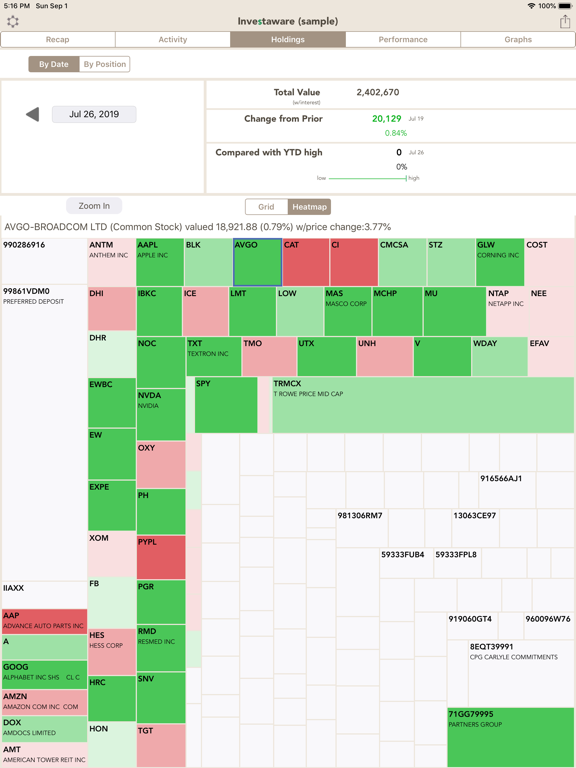The image size is (576, 768).
Task: Select the CMCSA tile
Action: pyautogui.click(x=403, y=262)
